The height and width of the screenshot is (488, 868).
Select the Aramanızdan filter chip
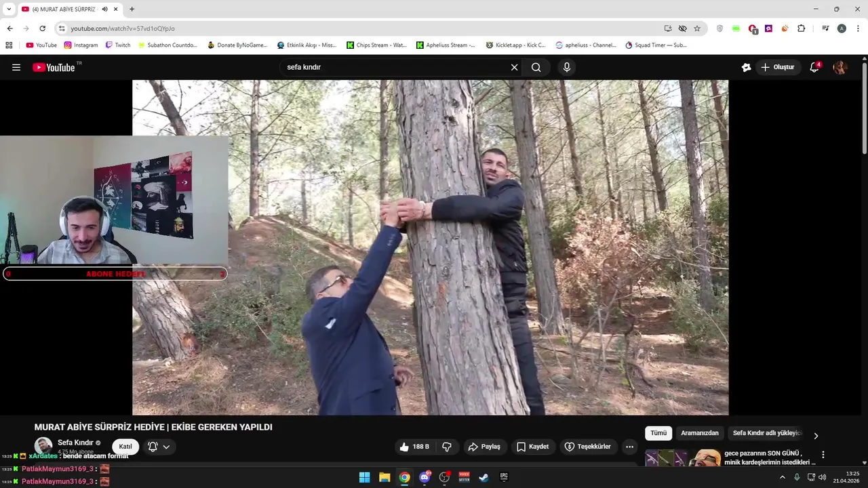point(700,433)
